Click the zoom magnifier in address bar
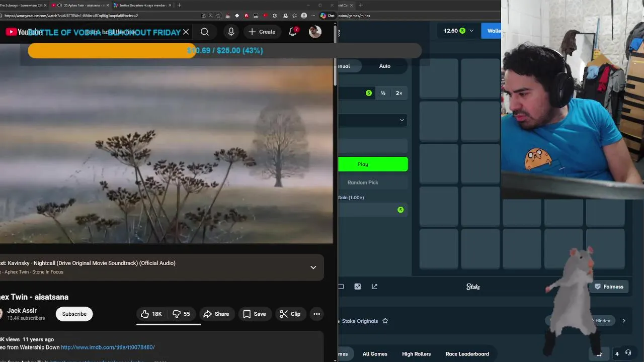644x362 pixels. pyautogui.click(x=210, y=16)
